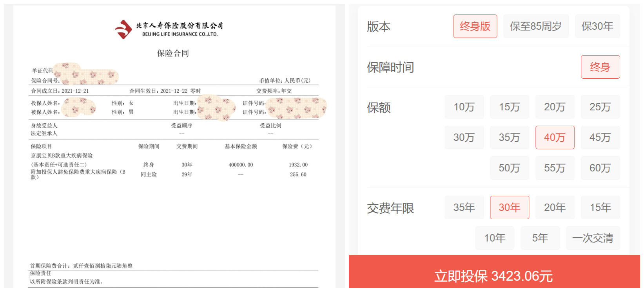Click the 1932.00 premium value
This screenshot has height=292, width=644.
pos(298,165)
